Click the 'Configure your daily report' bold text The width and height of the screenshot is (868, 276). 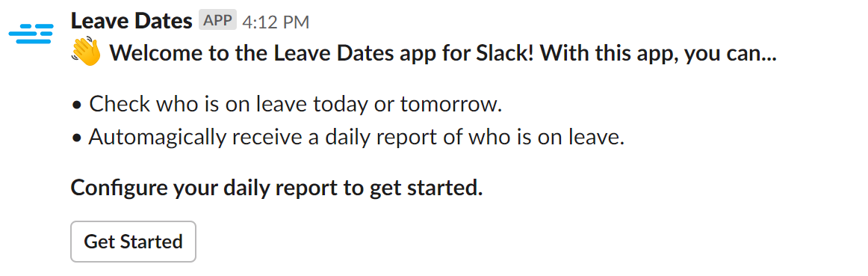tap(277, 188)
